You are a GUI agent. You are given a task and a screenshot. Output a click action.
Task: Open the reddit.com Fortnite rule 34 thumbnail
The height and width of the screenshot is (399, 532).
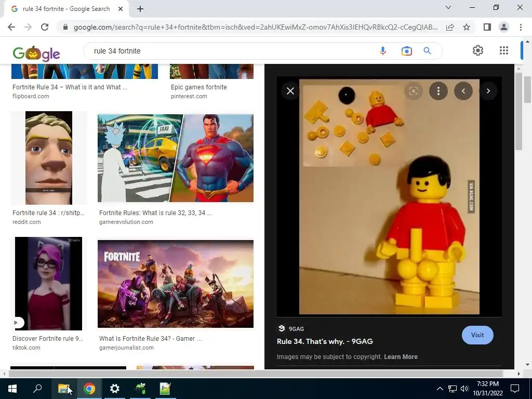coord(48,158)
